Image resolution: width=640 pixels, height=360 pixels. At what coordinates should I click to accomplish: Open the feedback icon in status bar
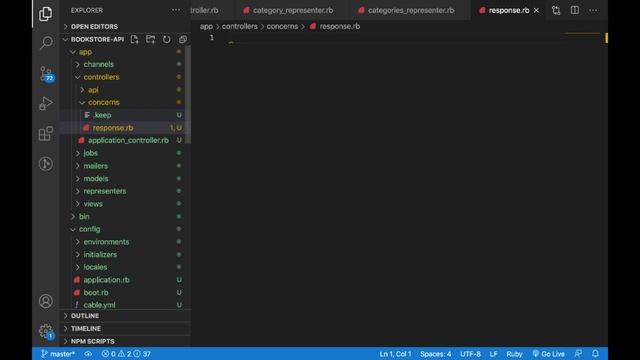(578, 354)
